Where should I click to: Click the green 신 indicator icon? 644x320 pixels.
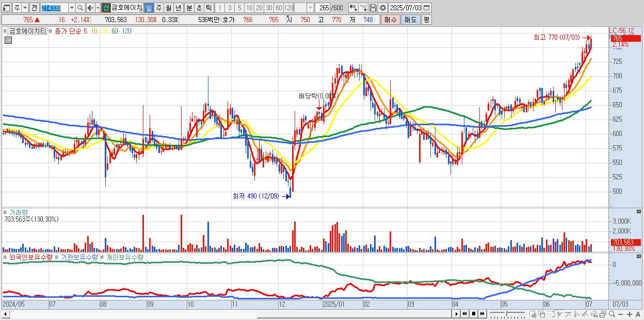pyautogui.click(x=105, y=8)
